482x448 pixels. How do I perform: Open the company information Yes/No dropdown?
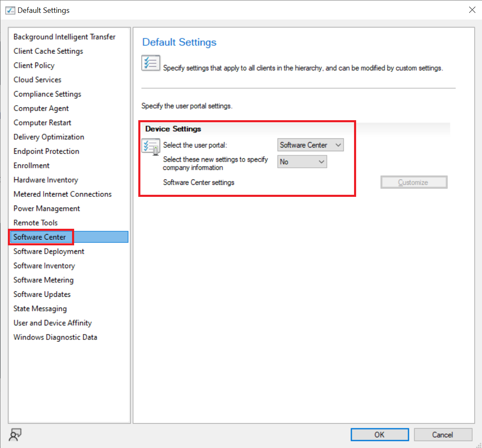click(302, 162)
